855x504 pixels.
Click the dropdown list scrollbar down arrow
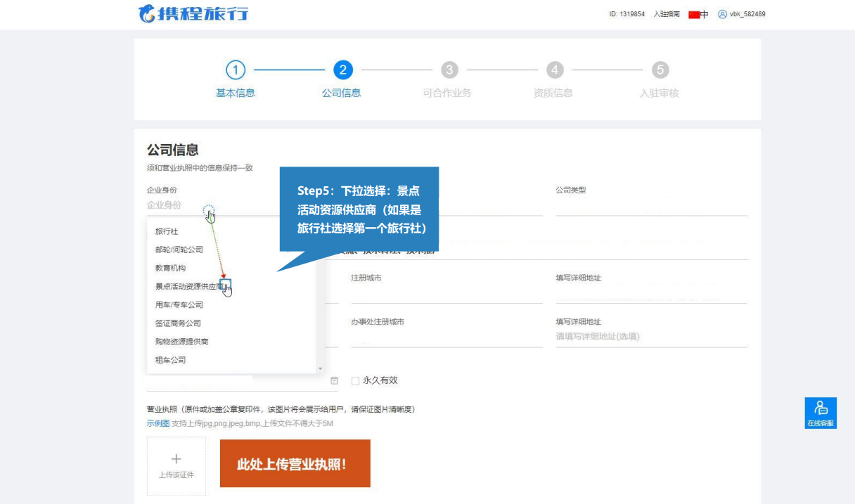click(x=320, y=369)
